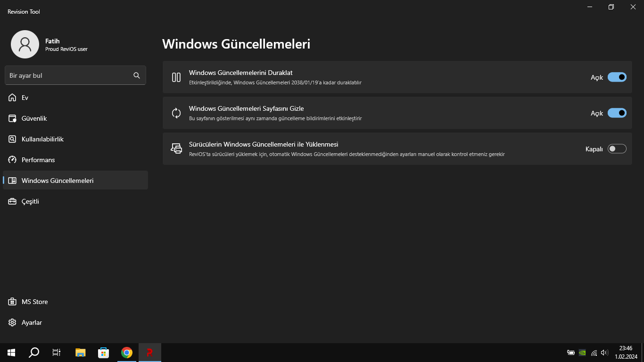Viewport: 644px width, 362px height.
Task: Focus the "Bir ayar bul" search field
Action: pyautogui.click(x=75, y=75)
